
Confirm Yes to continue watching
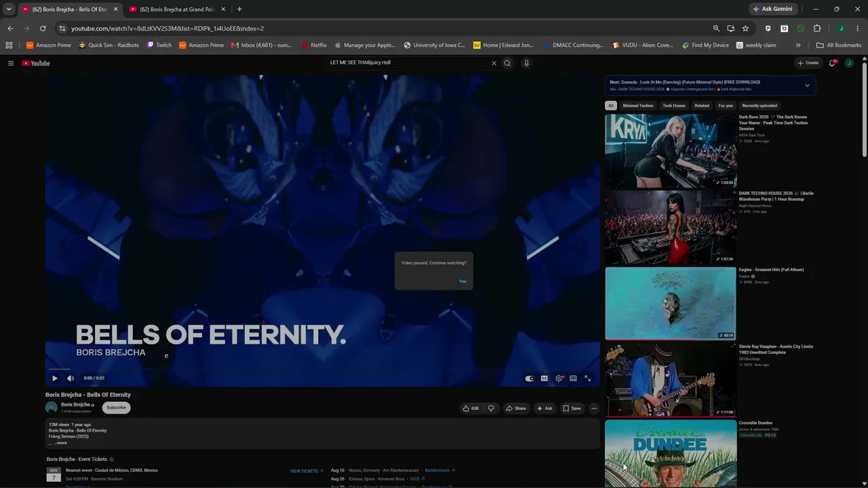(x=462, y=281)
